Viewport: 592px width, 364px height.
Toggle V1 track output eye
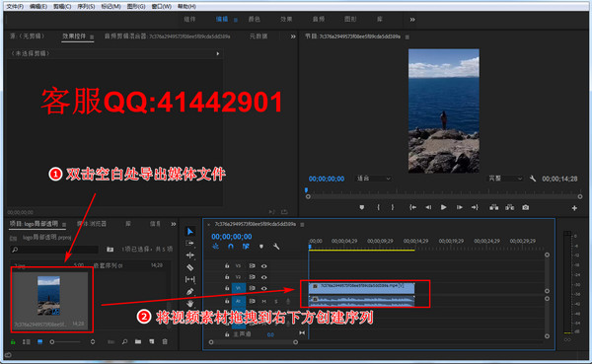(x=263, y=288)
